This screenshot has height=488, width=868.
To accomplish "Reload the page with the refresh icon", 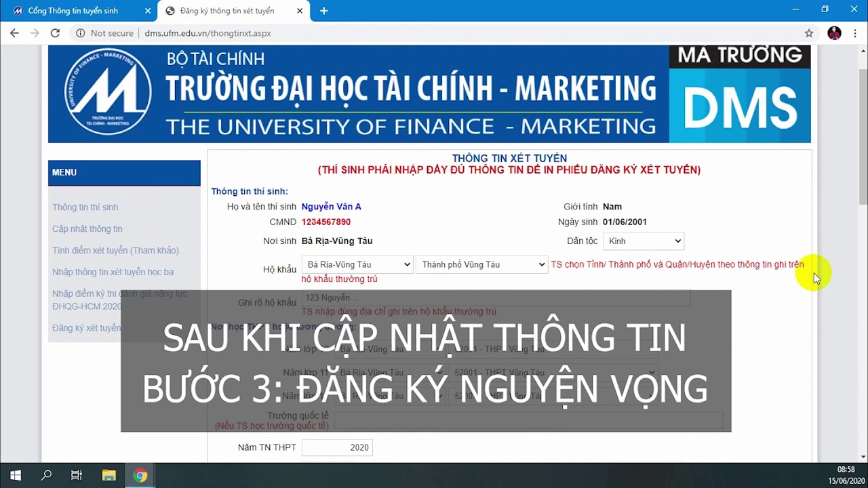I will [55, 33].
